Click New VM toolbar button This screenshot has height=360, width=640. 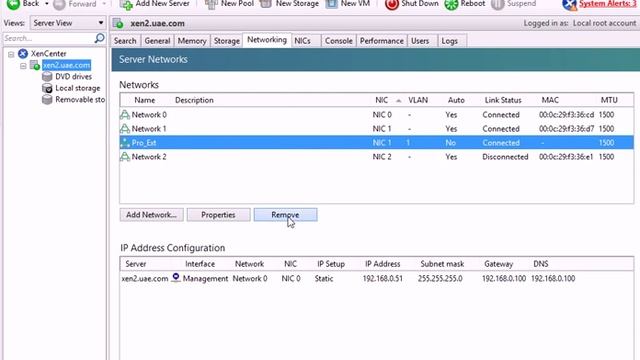[x=348, y=4]
